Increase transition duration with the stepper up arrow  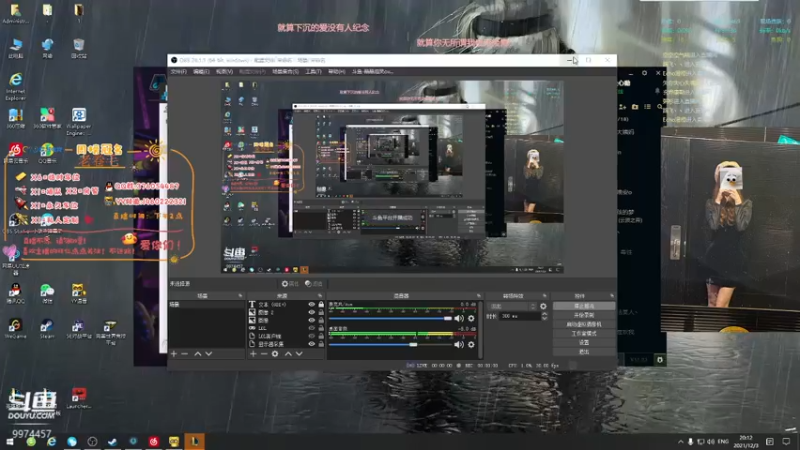coord(544,314)
